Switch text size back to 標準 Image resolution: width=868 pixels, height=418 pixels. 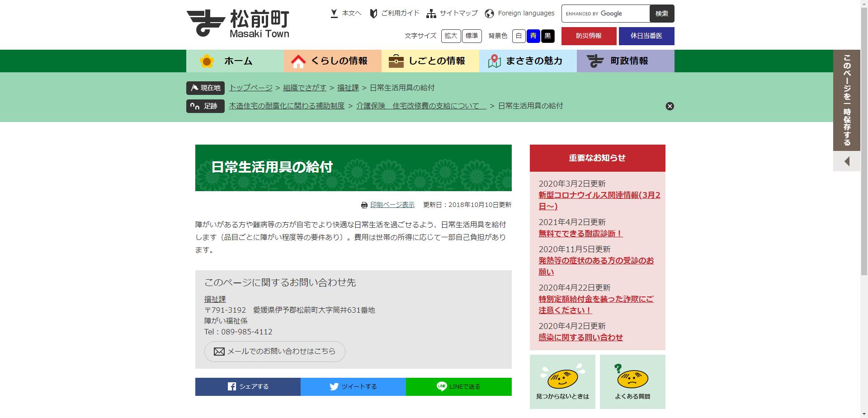(472, 36)
